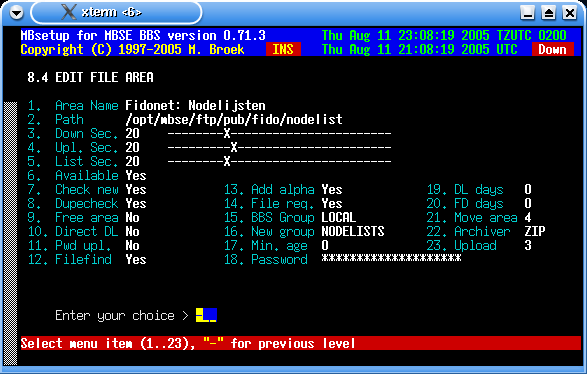The height and width of the screenshot is (374, 587).
Task: Click the DL days value '0'
Action: (x=528, y=189)
